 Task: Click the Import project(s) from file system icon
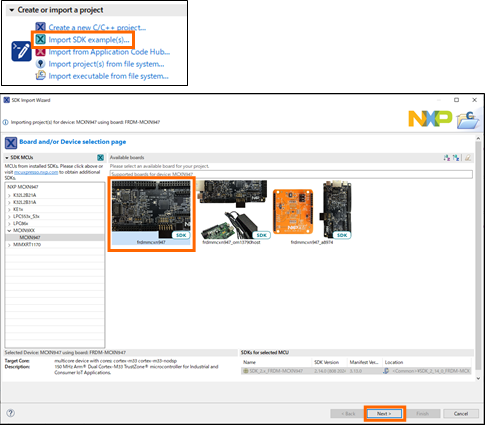pos(40,64)
